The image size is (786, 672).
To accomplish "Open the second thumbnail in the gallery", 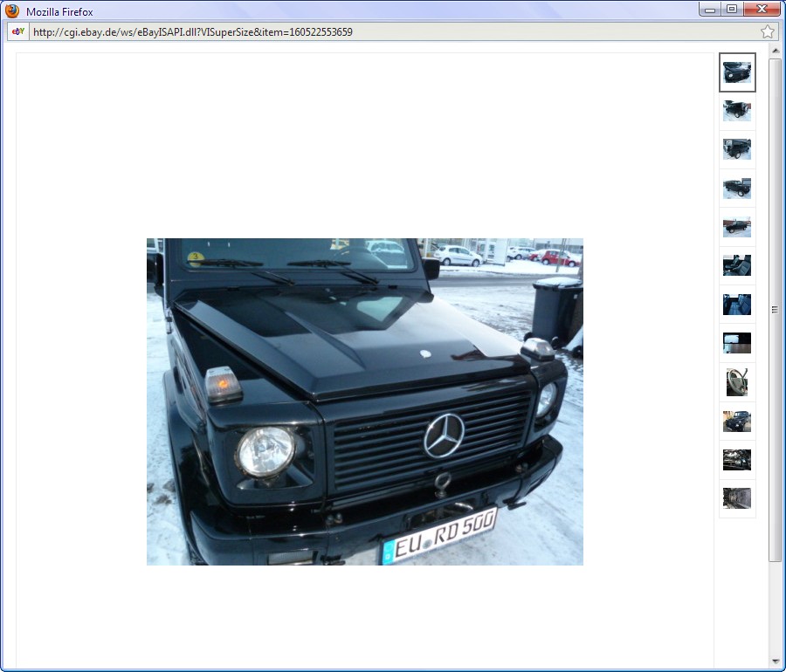I will 737,111.
